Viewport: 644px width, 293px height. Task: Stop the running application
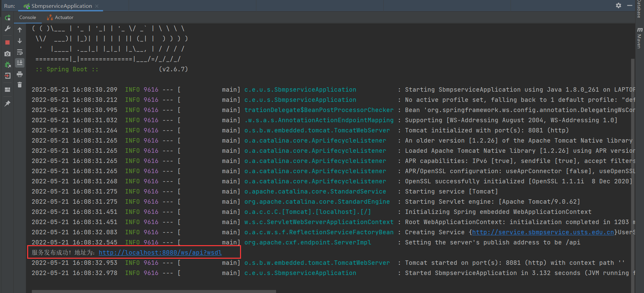coord(7,42)
